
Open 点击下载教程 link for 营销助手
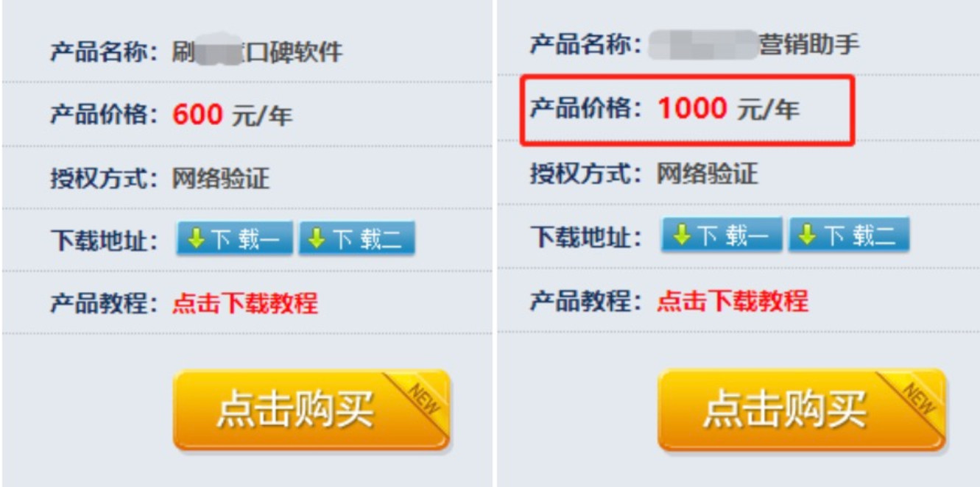point(733,301)
